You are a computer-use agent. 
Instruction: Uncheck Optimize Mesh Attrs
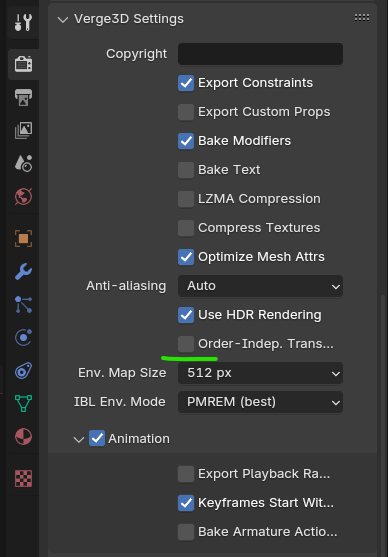(186, 257)
